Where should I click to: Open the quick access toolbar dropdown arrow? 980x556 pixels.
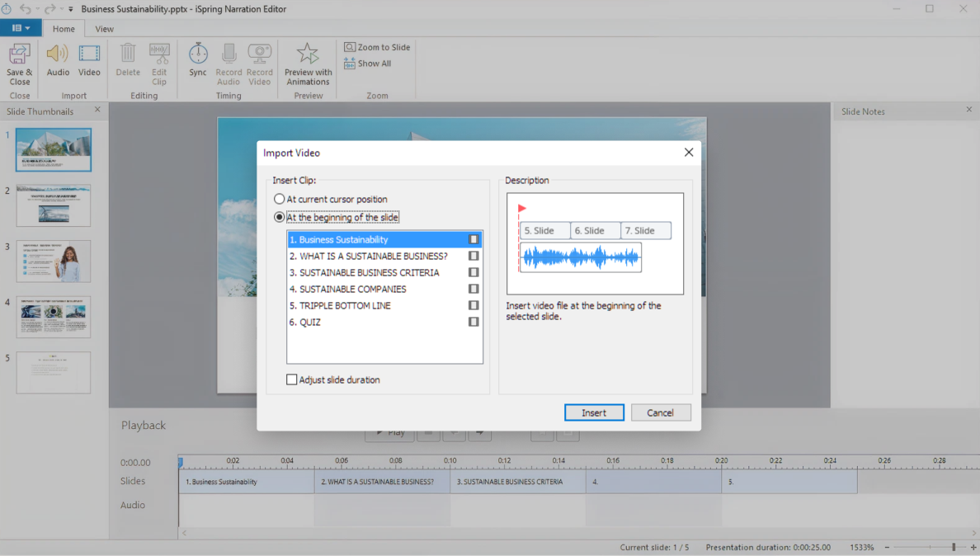(70, 9)
